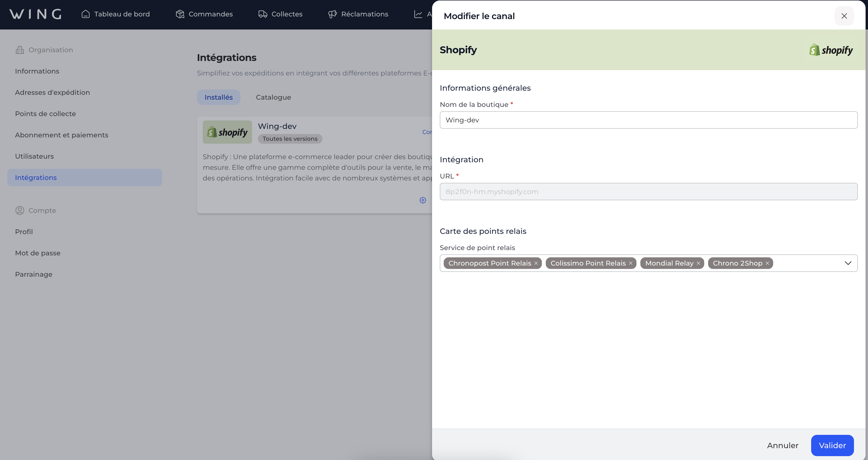The image size is (868, 460).
Task: Click the Tableau de bord home icon
Action: click(86, 14)
